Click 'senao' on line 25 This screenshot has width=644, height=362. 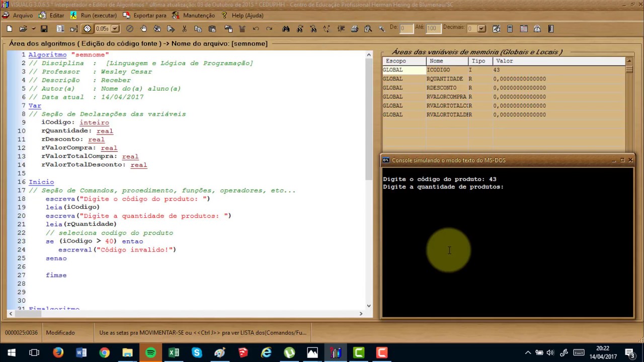pos(56,258)
